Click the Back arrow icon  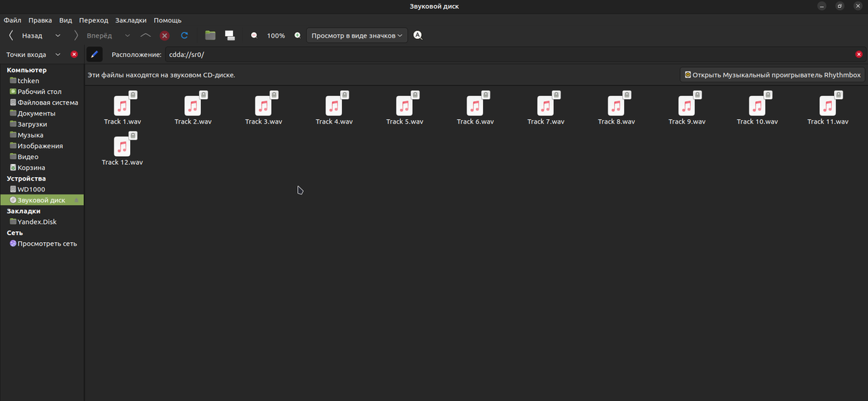[11, 35]
